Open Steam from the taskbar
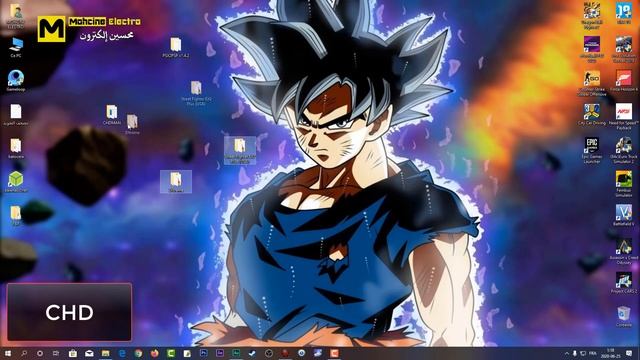Screen dimensions: 640x360 click(x=253, y=353)
